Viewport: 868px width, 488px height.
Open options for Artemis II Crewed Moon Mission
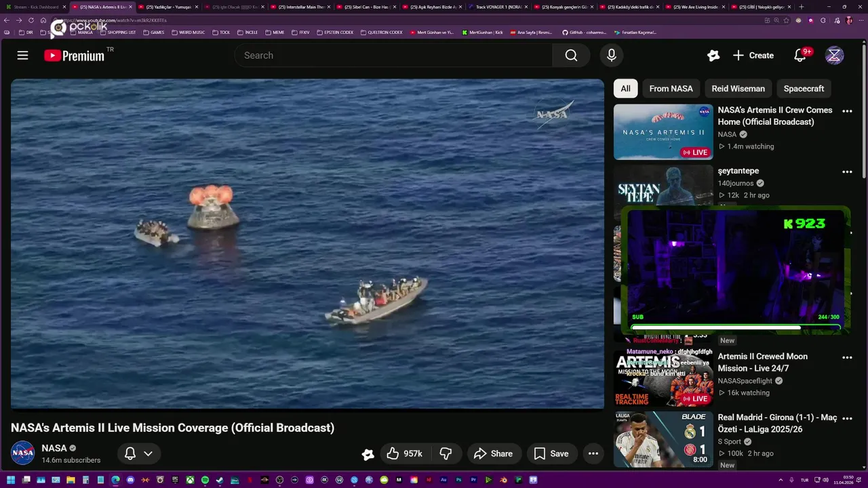[x=847, y=358]
